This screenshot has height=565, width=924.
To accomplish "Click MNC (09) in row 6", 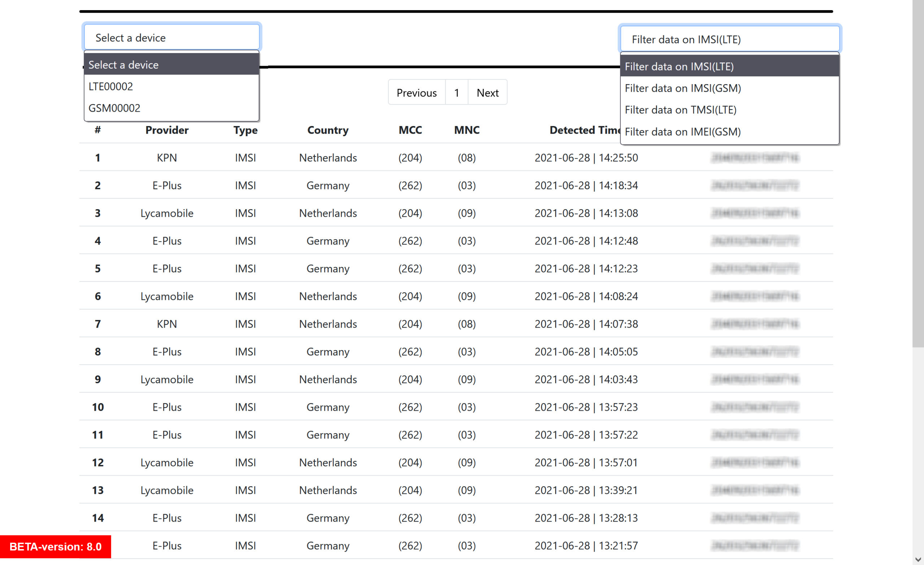I will click(466, 296).
